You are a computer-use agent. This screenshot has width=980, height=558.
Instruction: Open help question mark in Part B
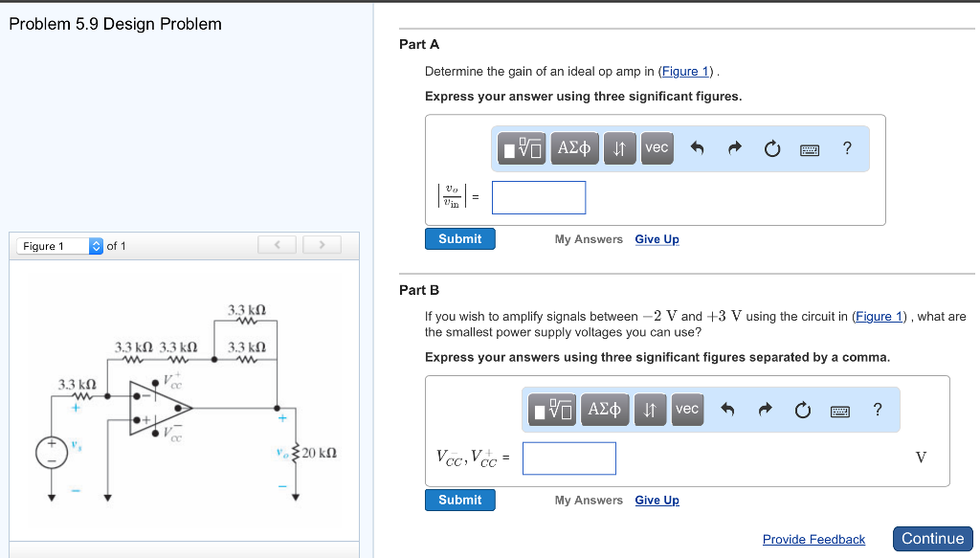[878, 410]
